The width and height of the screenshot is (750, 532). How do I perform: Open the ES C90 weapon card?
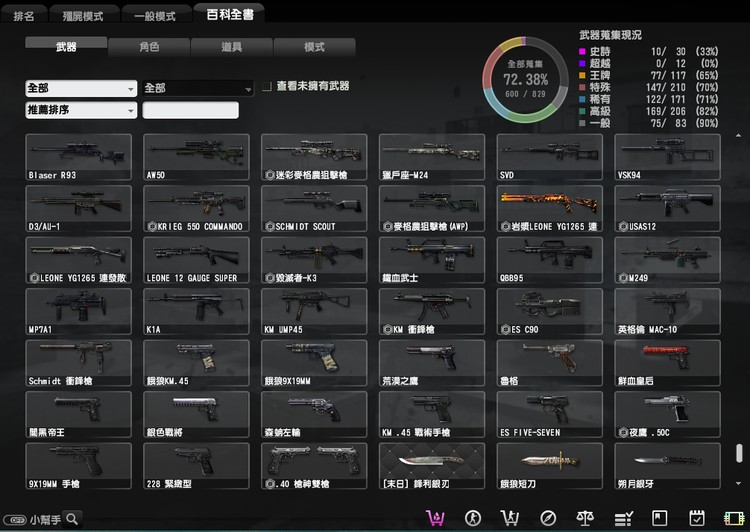pos(550,311)
